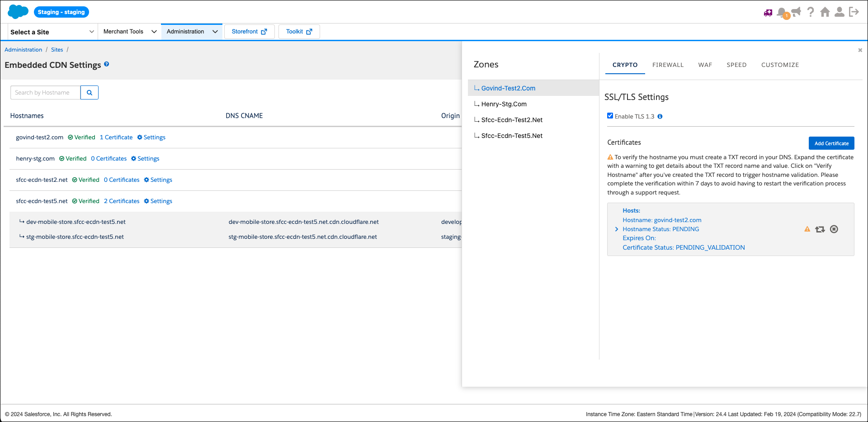Click Certificate Status: PENDING_VALIDATION text
The image size is (868, 422).
(684, 248)
